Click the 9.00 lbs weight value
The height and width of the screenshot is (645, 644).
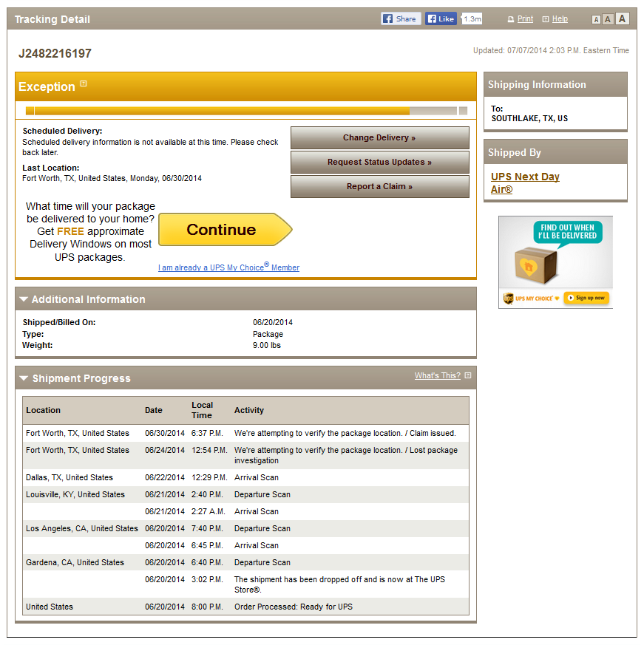[x=267, y=345]
